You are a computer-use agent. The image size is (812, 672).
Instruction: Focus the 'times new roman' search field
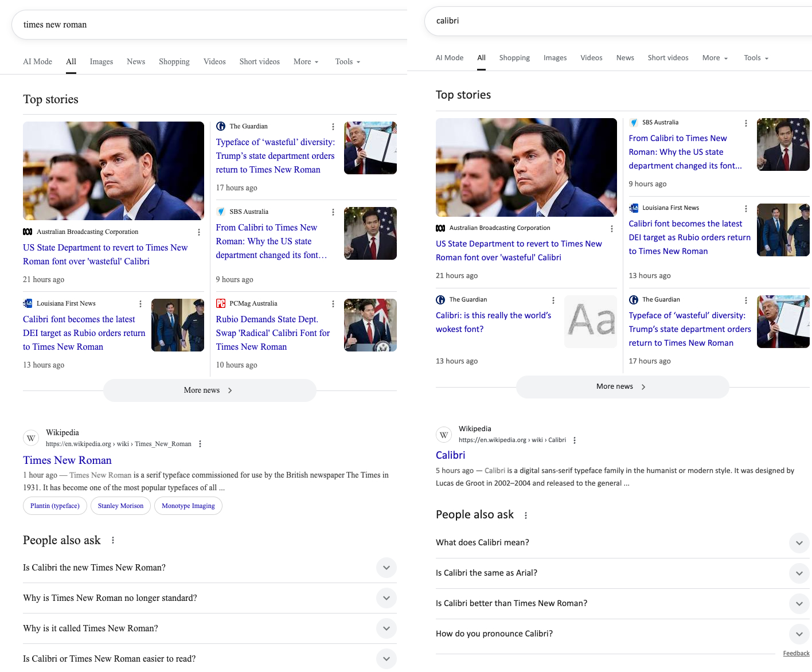coord(209,25)
